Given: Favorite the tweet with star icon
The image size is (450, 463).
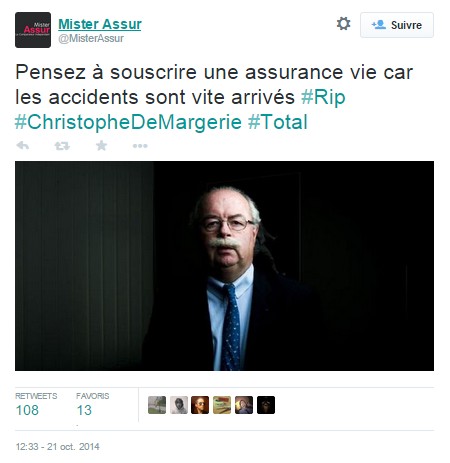Looking at the screenshot, I should coord(101,145).
